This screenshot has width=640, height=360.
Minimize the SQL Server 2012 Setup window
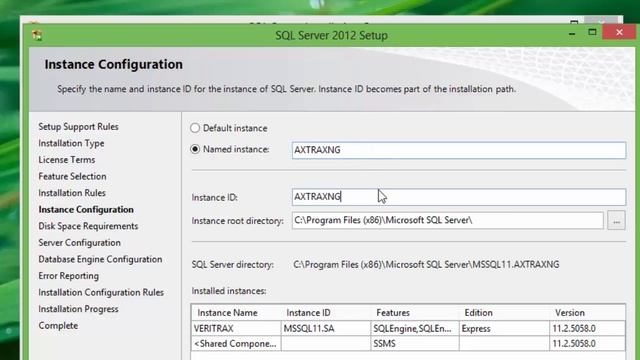coord(572,33)
